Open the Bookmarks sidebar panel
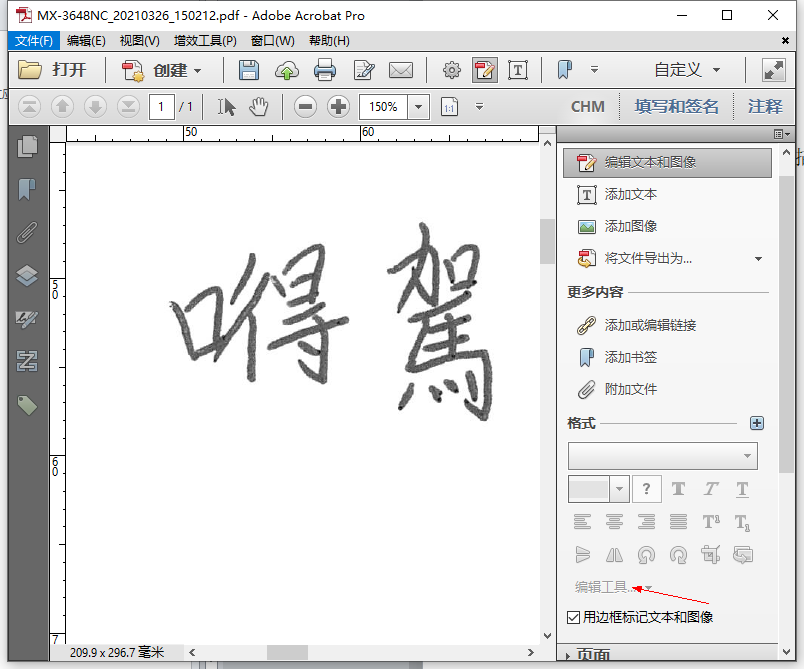The width and height of the screenshot is (804, 669). (27, 189)
